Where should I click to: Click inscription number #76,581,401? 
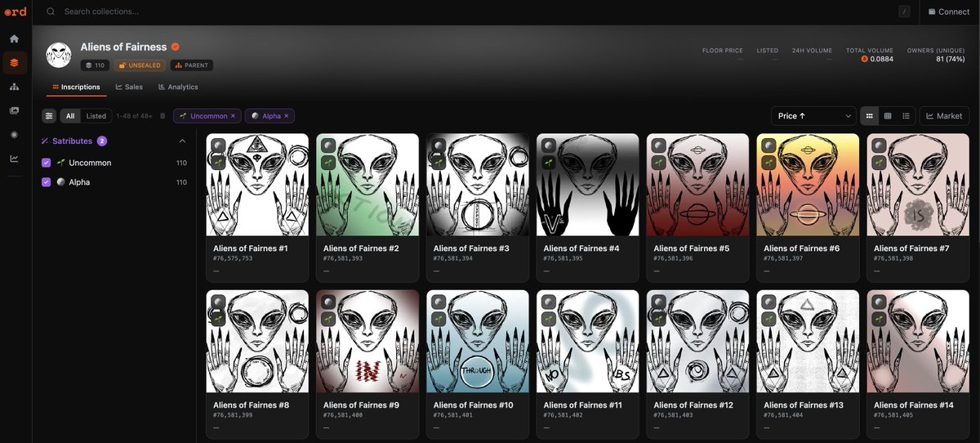pos(453,415)
